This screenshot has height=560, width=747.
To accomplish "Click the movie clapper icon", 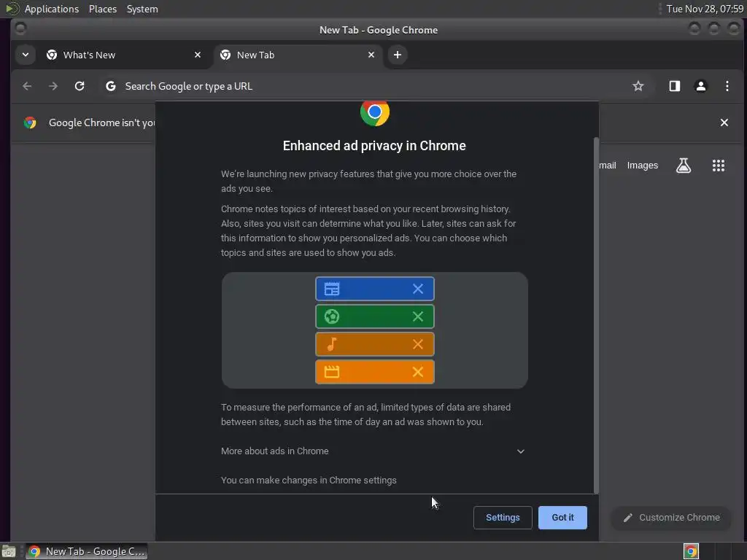I will (x=332, y=371).
